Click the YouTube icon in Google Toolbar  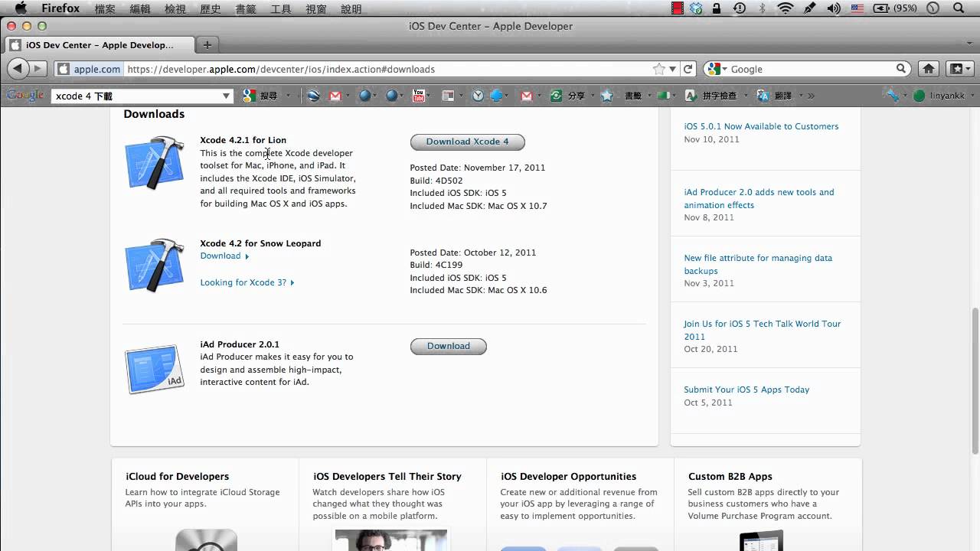tap(418, 96)
